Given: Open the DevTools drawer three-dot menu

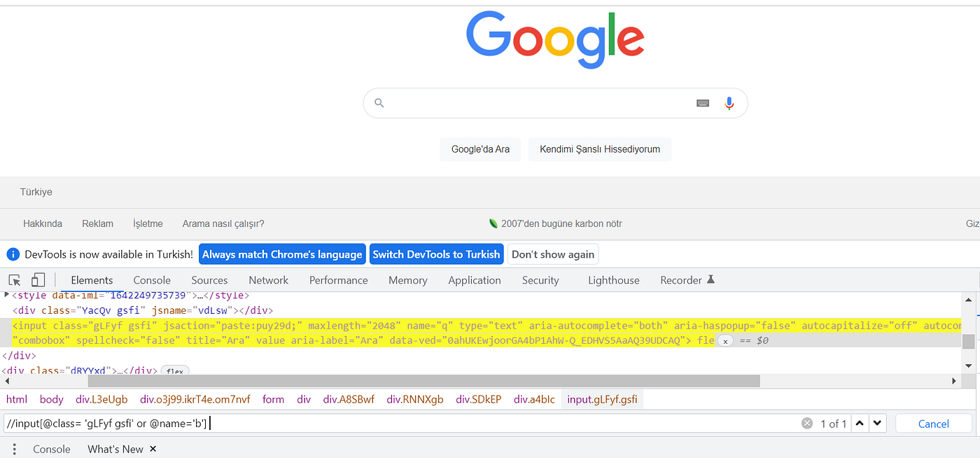Looking at the screenshot, I should 15,449.
